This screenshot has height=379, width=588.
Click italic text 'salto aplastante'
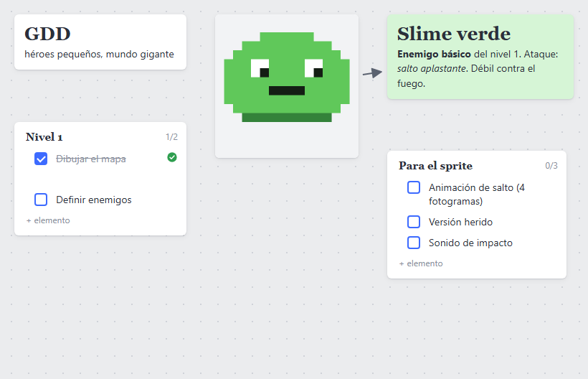click(x=432, y=69)
